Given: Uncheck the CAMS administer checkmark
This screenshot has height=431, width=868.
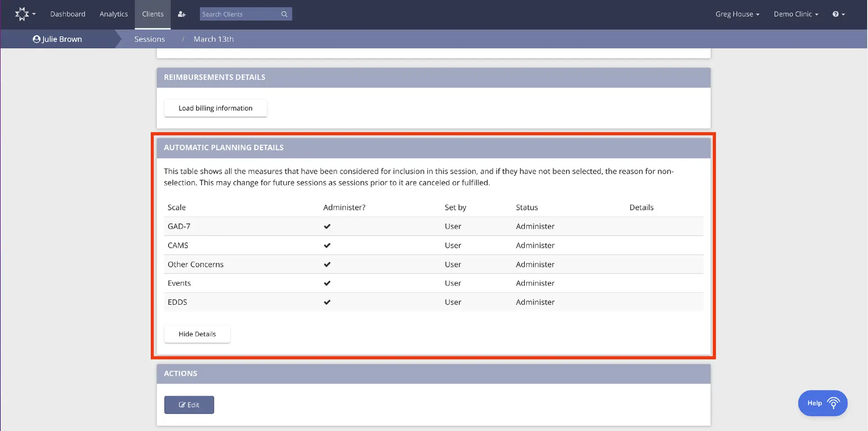Looking at the screenshot, I should [327, 245].
